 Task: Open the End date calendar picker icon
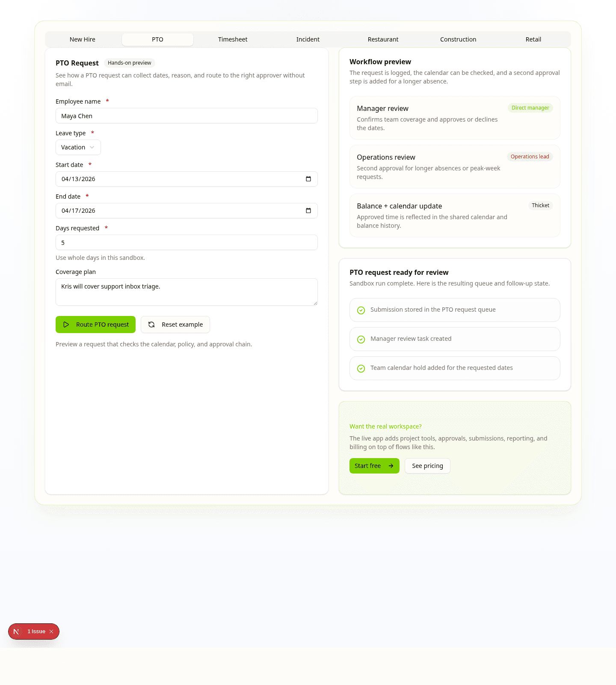pos(308,211)
